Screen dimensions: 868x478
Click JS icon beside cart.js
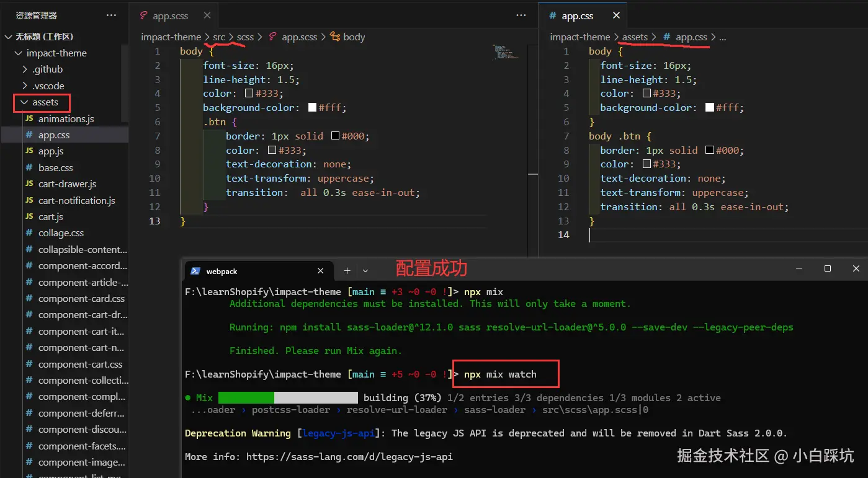click(29, 217)
